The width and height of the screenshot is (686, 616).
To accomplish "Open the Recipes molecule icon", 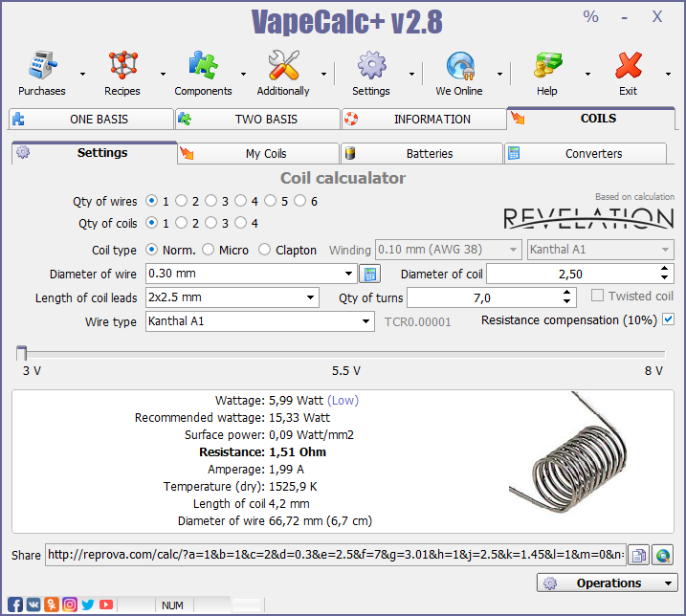I will [122, 65].
